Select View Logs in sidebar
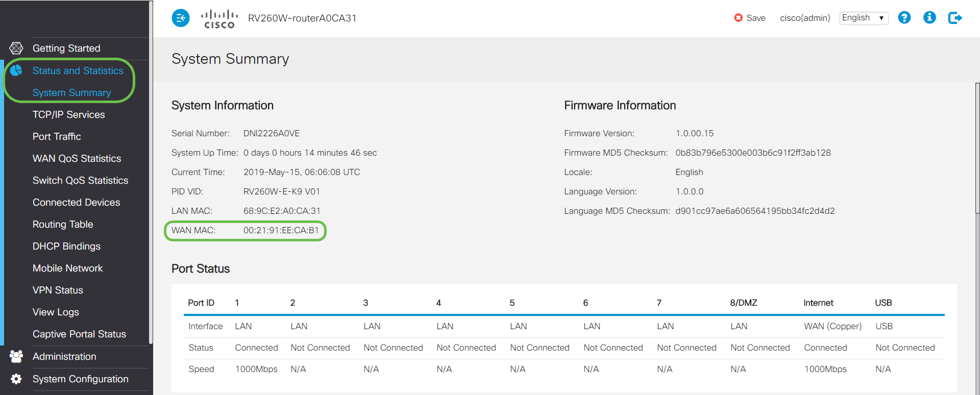 [56, 312]
